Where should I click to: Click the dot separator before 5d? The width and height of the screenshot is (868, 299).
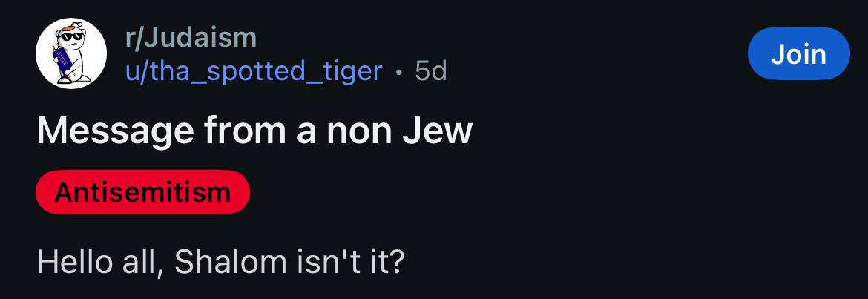tap(400, 71)
